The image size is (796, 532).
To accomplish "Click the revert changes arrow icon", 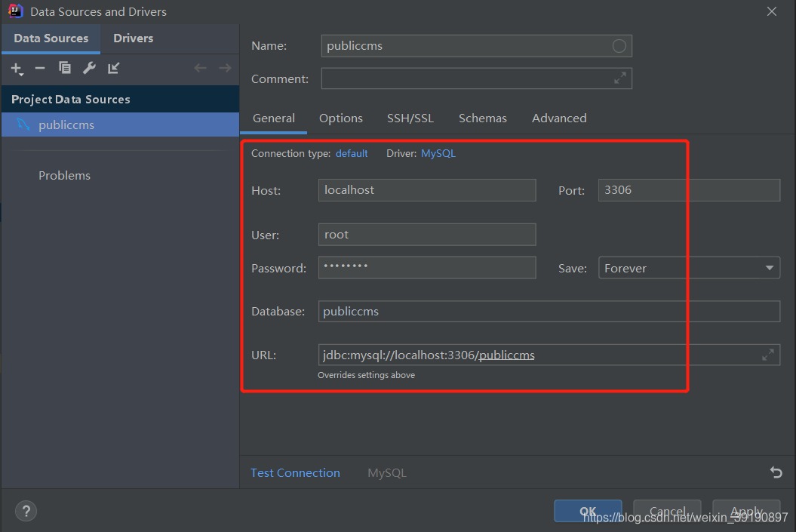I will 776,472.
